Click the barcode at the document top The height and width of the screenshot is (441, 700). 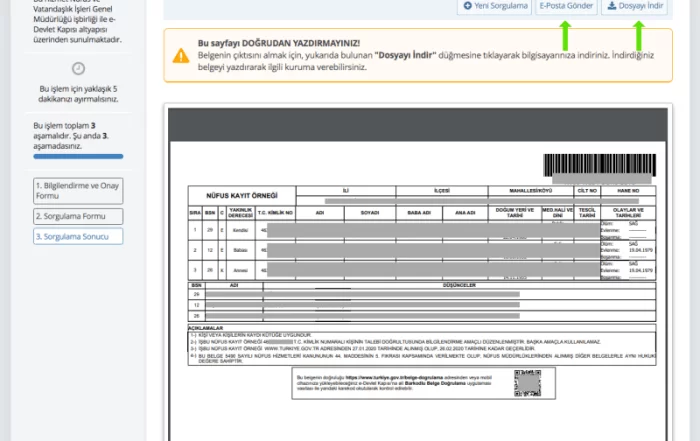point(600,165)
